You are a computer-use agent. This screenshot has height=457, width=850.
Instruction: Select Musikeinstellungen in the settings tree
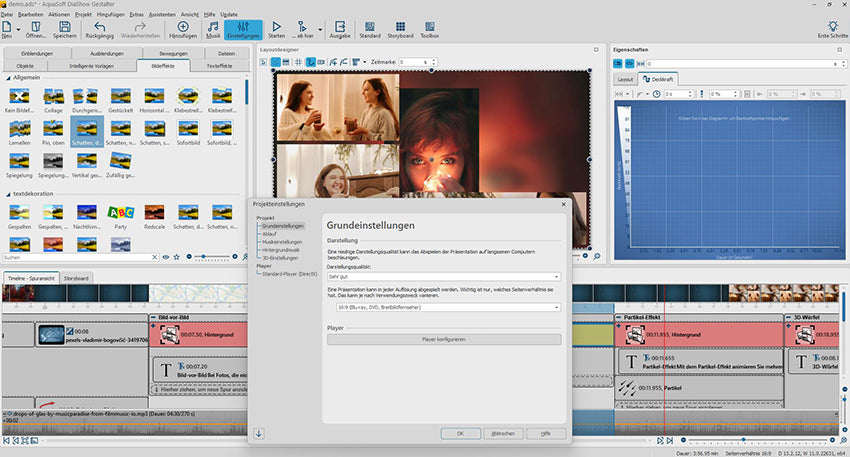282,241
